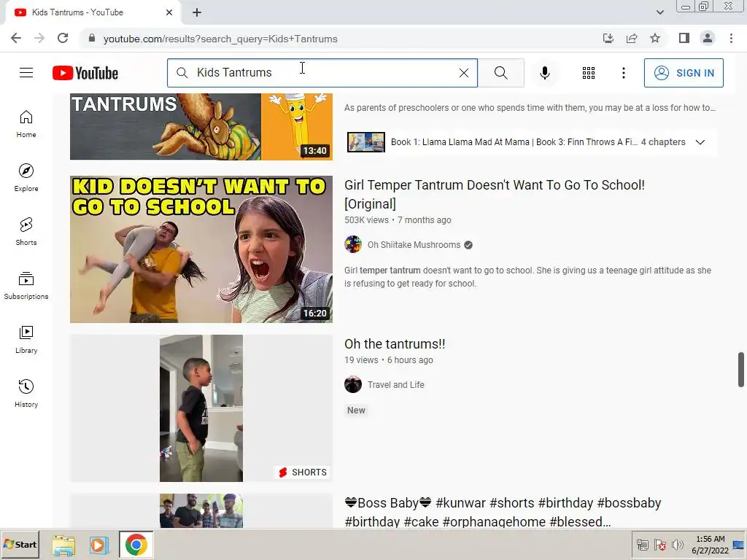Screen dimensions: 747x560
Task: Reload the page in Chrome
Action: point(63,39)
